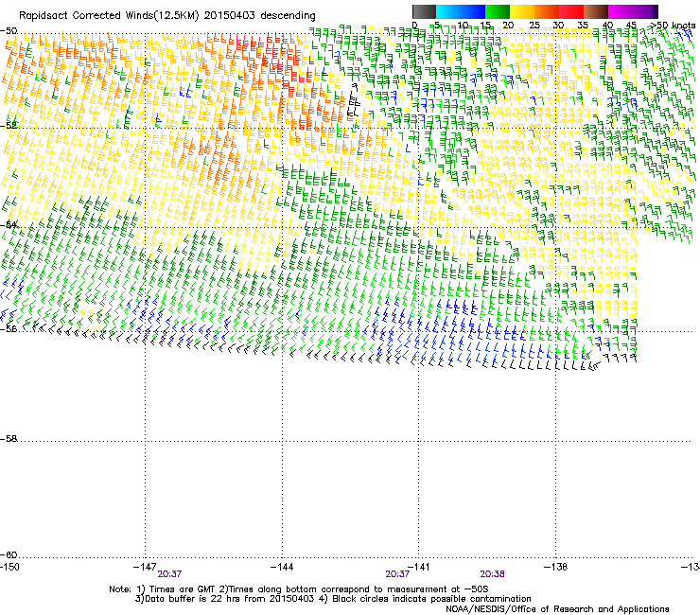Click the red 30-35 knots legend swatch
Screen dimensions: 700x615
[x=571, y=11]
